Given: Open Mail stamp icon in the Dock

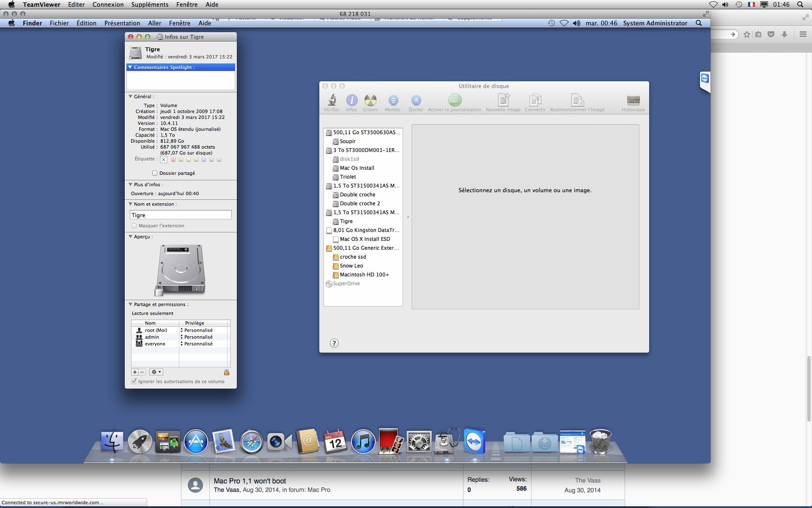Looking at the screenshot, I should 223,442.
